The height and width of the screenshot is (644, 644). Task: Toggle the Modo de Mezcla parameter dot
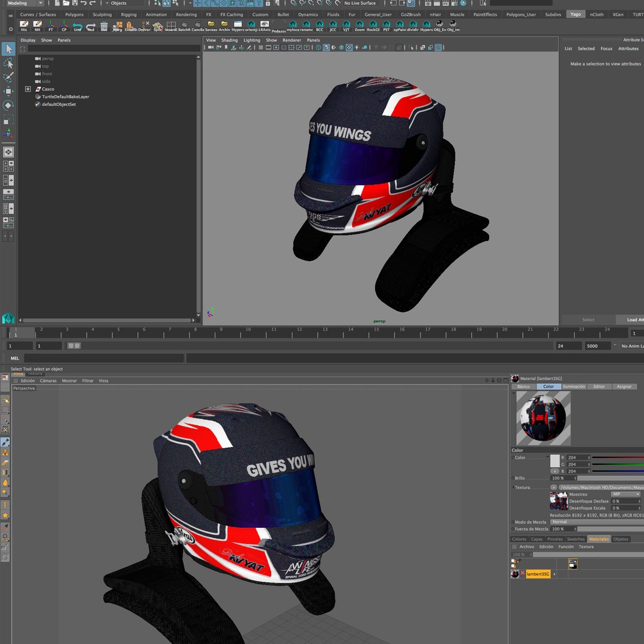513,522
